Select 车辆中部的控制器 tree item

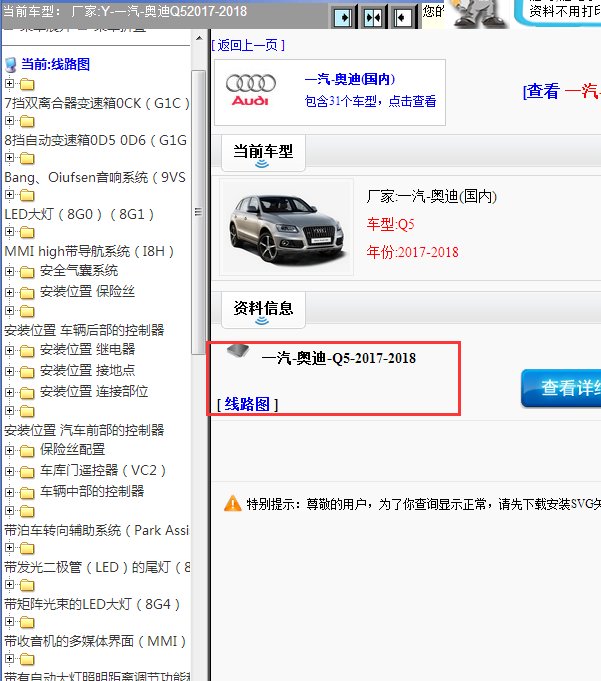(92, 492)
